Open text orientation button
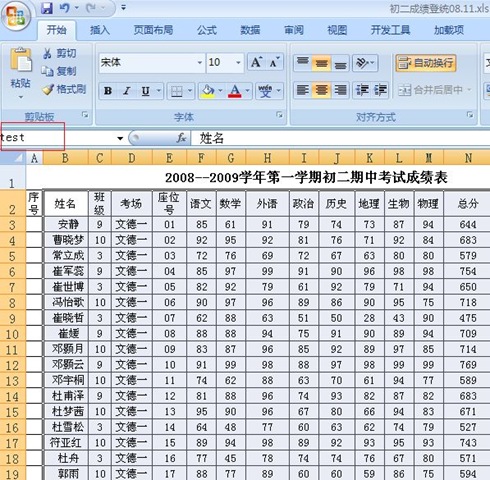The width and height of the screenshot is (490, 480). coord(365,63)
